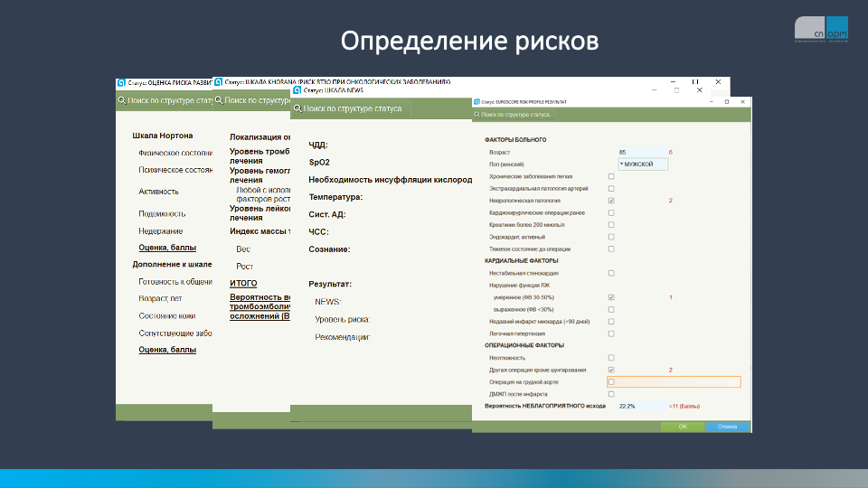
Task: Select Сознание row in NEWS window
Action: (x=329, y=249)
